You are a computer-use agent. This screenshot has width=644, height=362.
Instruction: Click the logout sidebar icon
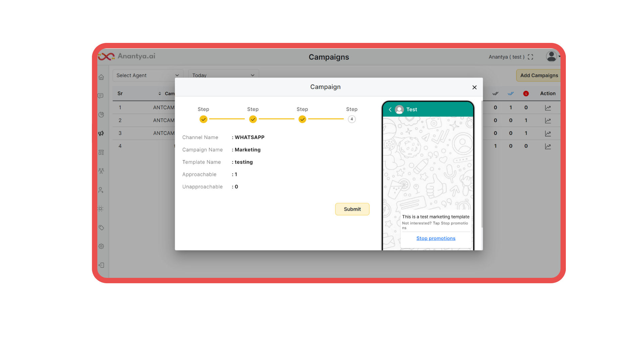pyautogui.click(x=101, y=265)
